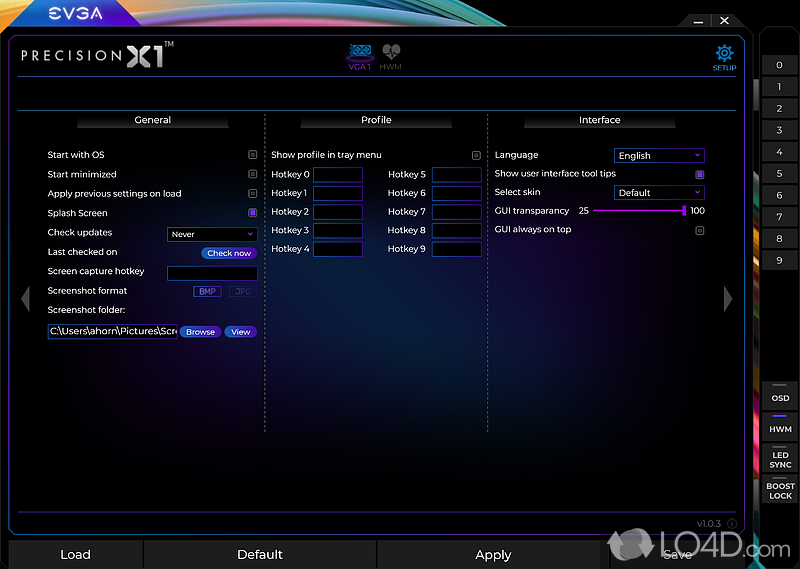Enable the Start with OS checkbox
This screenshot has width=800, height=569.
(253, 155)
